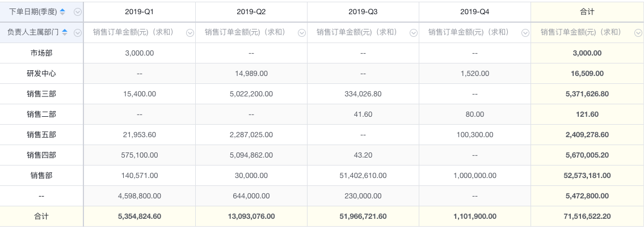Click the 销售三部 row label
This screenshot has width=644, height=229.
pyautogui.click(x=41, y=94)
